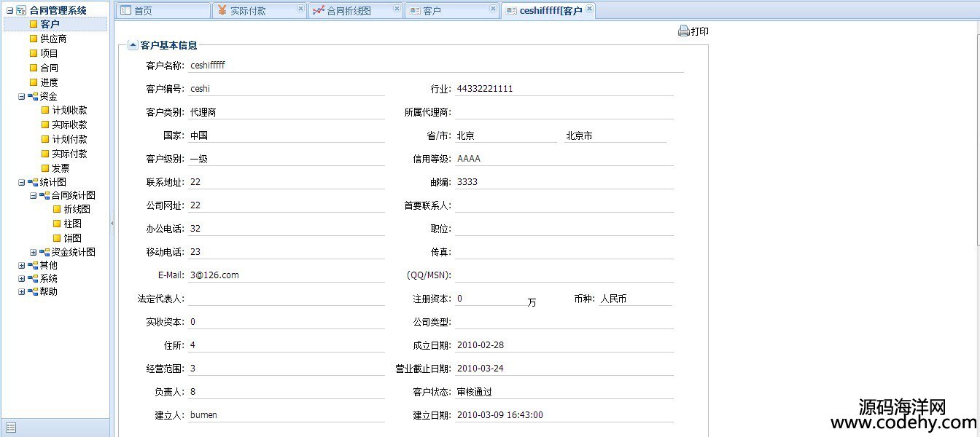Click the 客户级别 field
Image resolution: width=980 pixels, height=437 pixels.
(x=287, y=159)
